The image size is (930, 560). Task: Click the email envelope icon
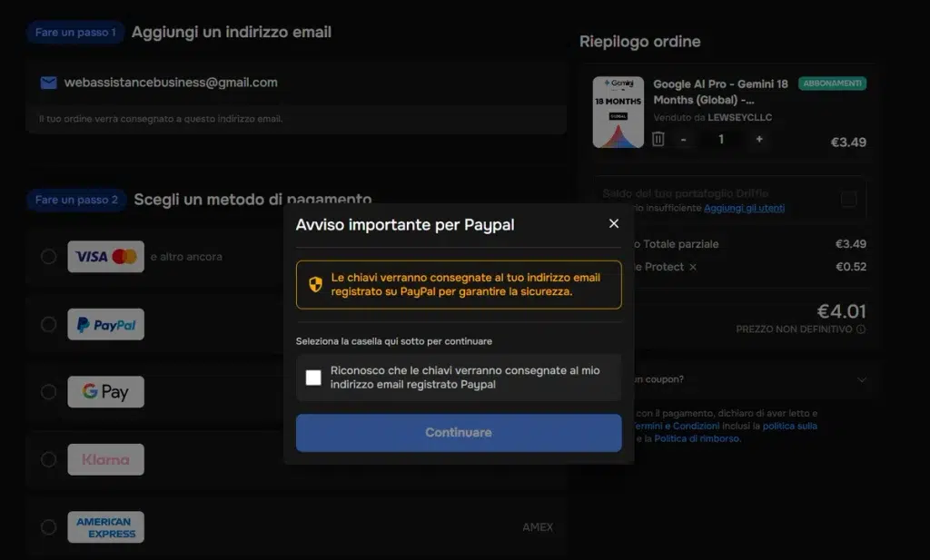tap(49, 83)
